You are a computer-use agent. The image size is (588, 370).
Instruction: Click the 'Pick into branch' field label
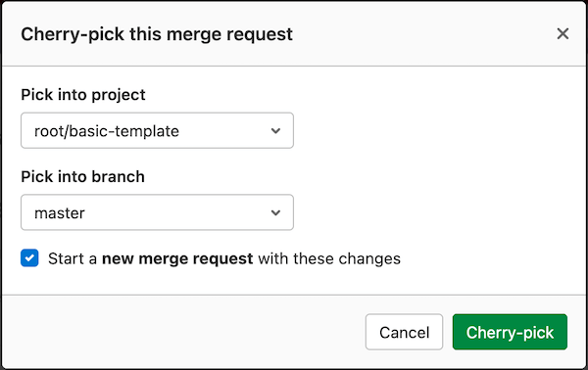click(82, 177)
